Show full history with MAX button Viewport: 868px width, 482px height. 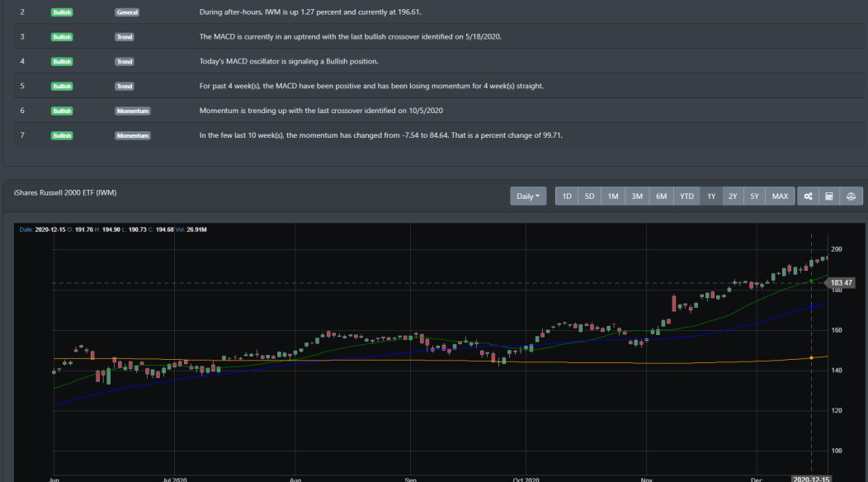(x=780, y=196)
